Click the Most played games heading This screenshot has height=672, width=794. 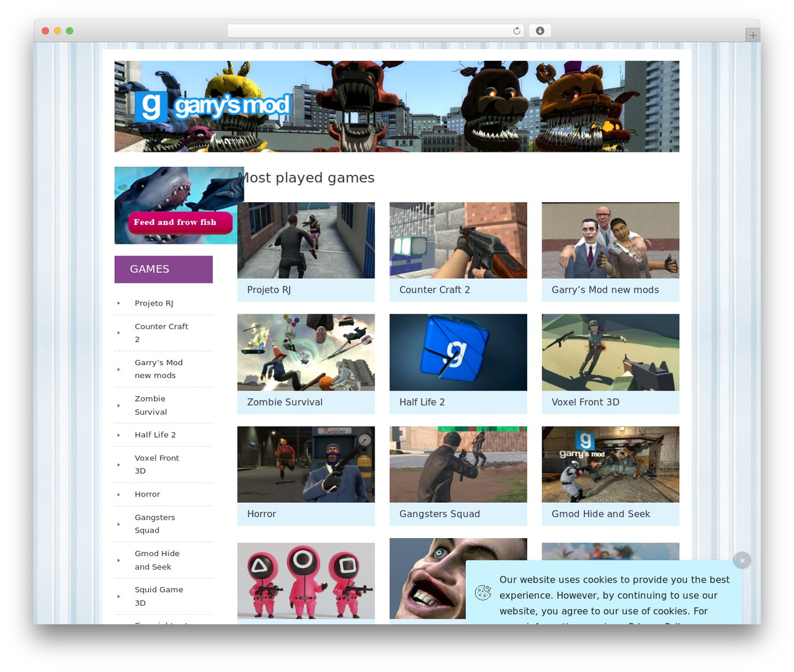[308, 178]
